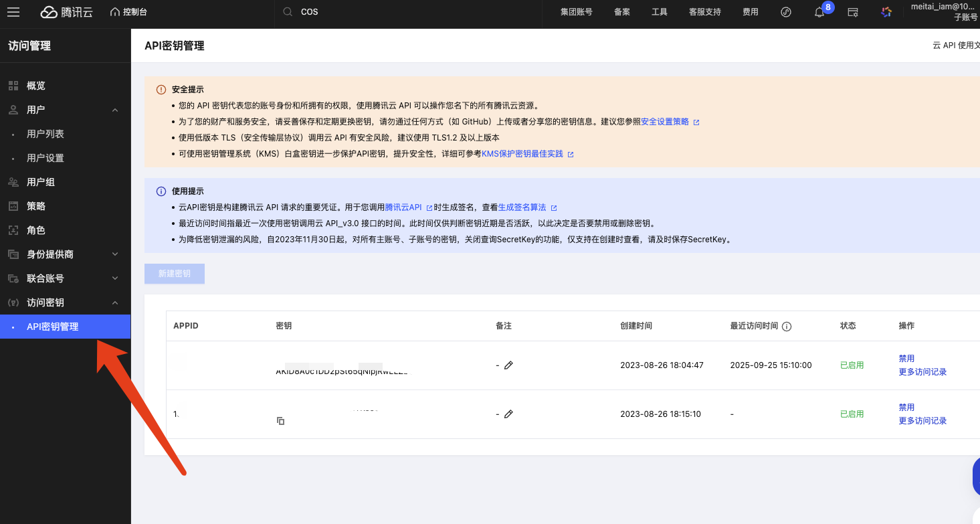Click the COS search input field
Screen dimensions: 980x524
coord(401,12)
